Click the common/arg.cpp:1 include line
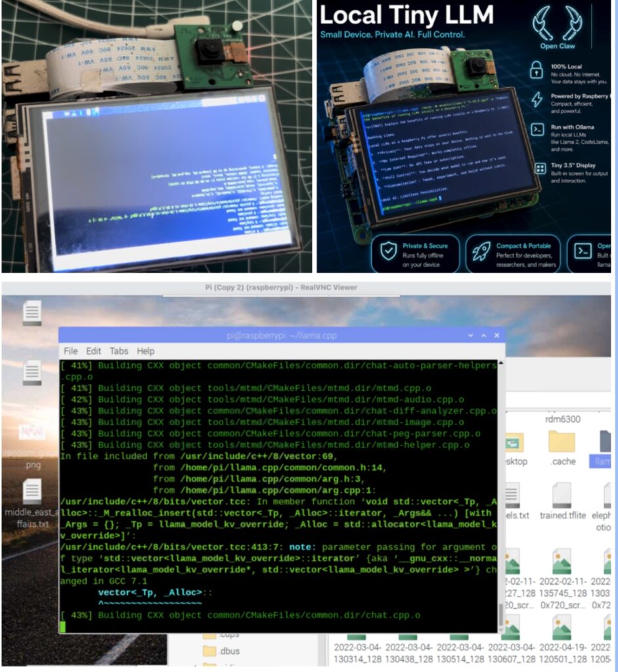Image resolution: width=618 pixels, height=672 pixels. point(265,490)
